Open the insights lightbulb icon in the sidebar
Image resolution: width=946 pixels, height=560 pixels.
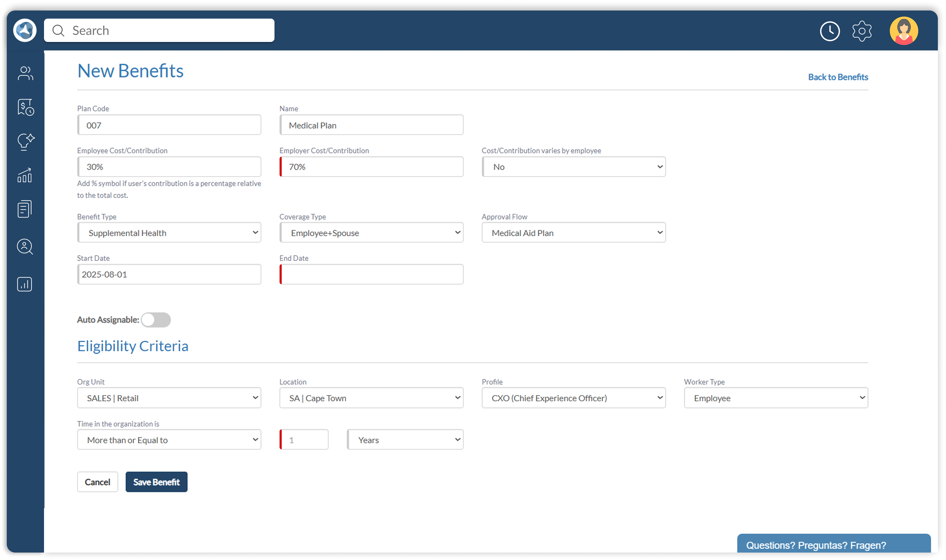[x=25, y=141]
